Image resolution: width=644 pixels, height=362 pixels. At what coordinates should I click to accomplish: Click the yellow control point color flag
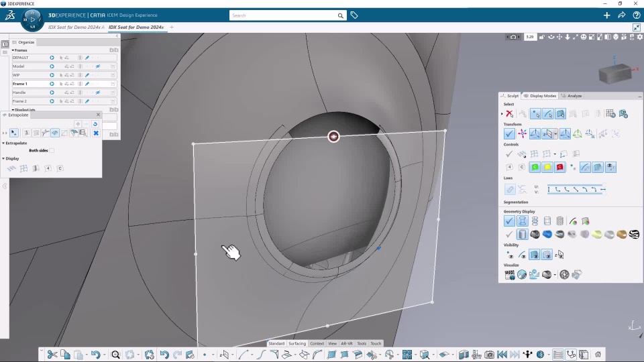[547, 167]
